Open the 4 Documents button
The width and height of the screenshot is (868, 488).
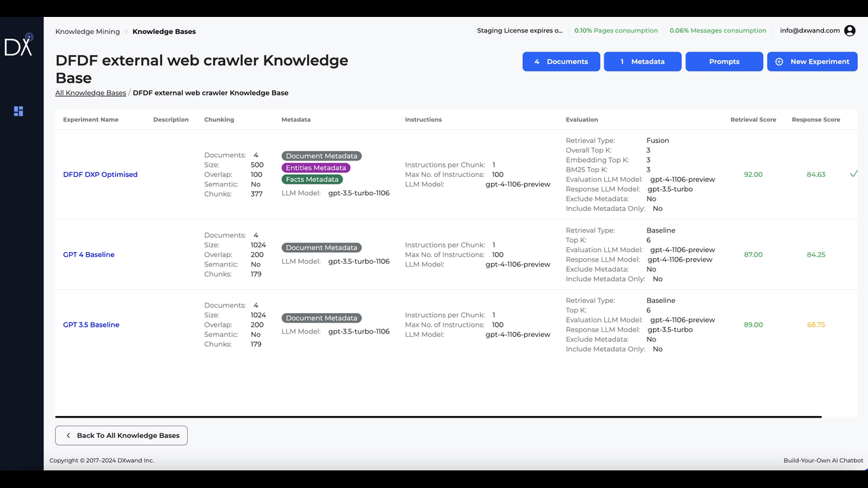pyautogui.click(x=561, y=62)
